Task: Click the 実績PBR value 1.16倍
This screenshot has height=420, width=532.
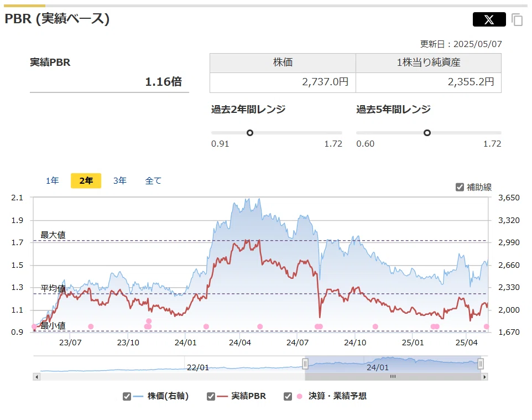Action: [164, 81]
